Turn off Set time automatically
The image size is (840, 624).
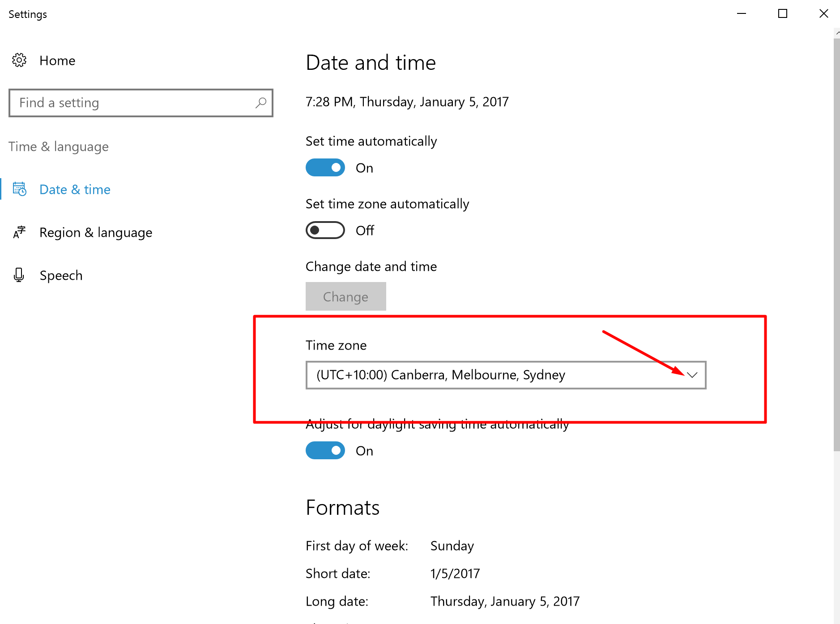pos(325,167)
